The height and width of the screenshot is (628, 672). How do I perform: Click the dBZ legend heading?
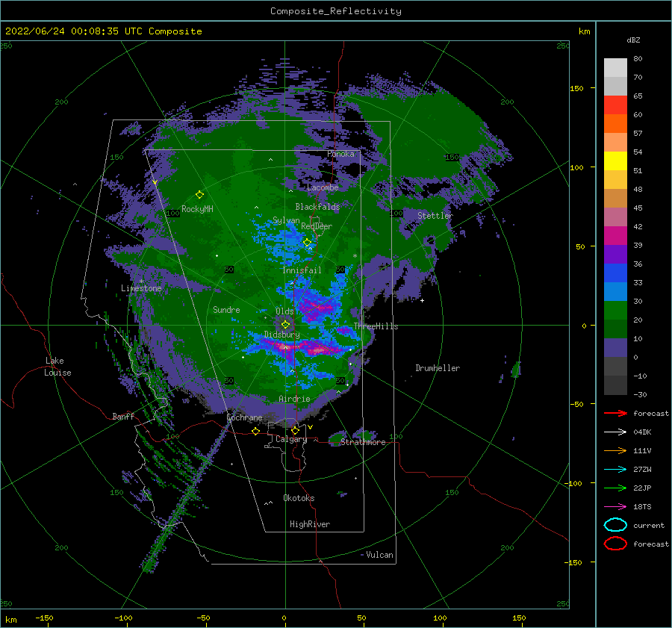633,40
